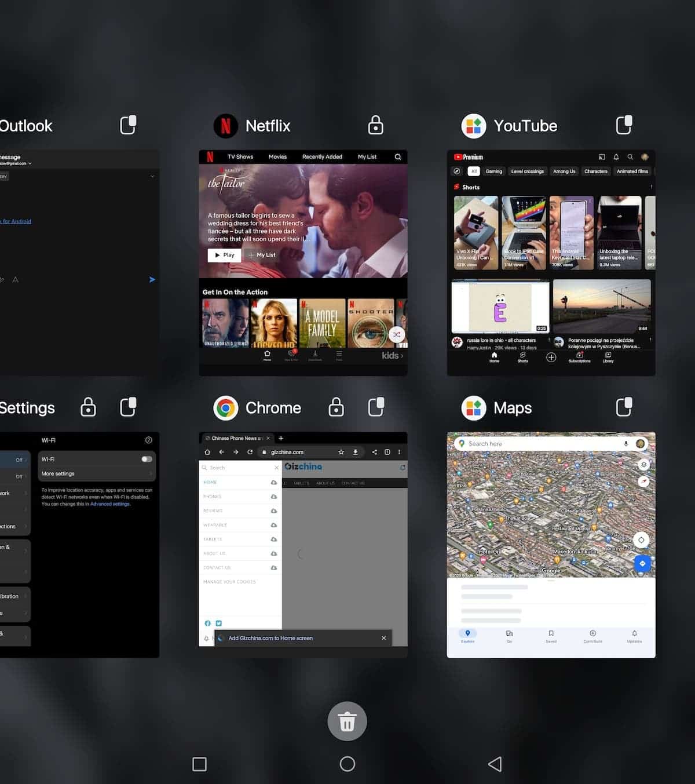695x784 pixels.
Task: Select the TV Shows tab in Netflix
Action: click(240, 156)
